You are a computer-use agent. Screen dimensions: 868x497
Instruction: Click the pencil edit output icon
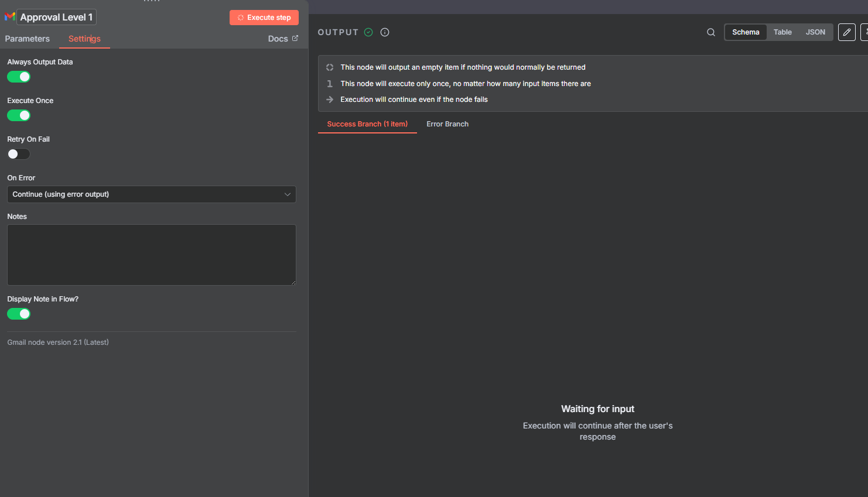(846, 32)
